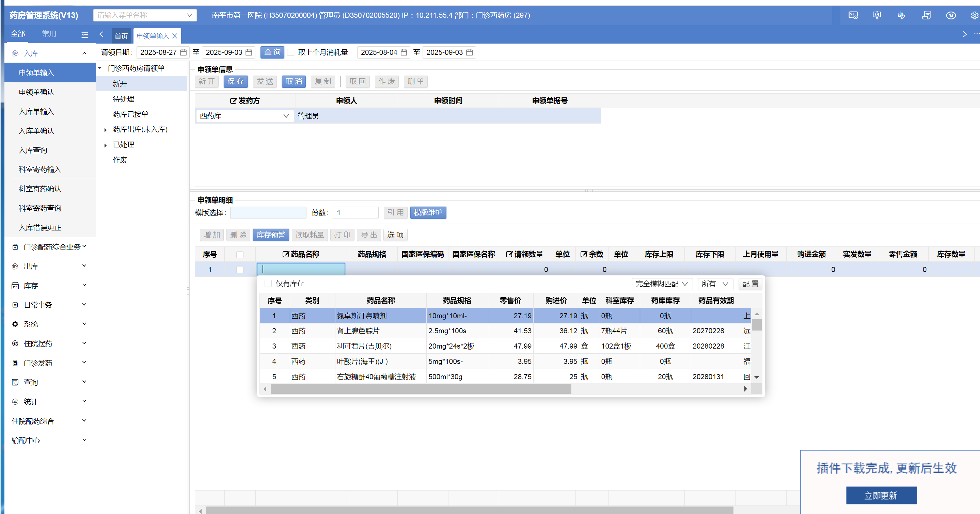Open the settings gear icon
This screenshot has height=514, width=980.
pyautogui.click(x=974, y=15)
